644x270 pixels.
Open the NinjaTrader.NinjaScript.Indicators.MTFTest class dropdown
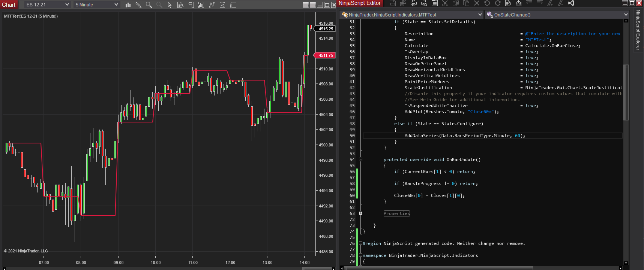pos(411,15)
